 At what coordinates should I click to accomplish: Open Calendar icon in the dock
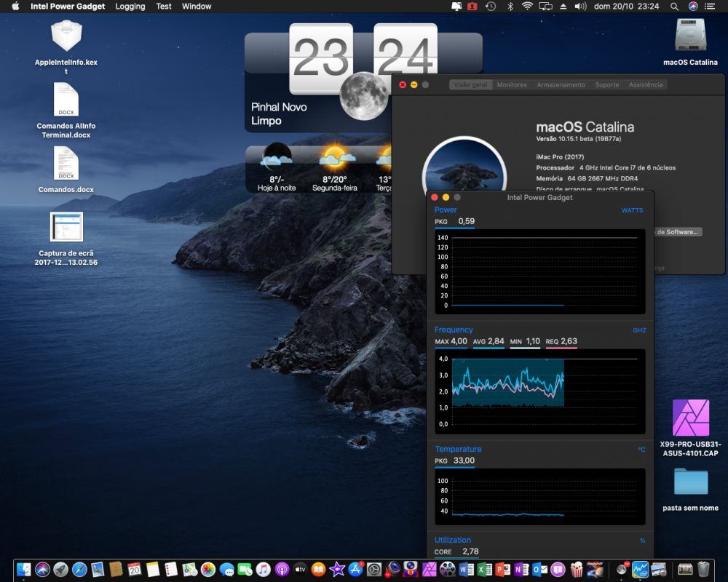tap(134, 569)
